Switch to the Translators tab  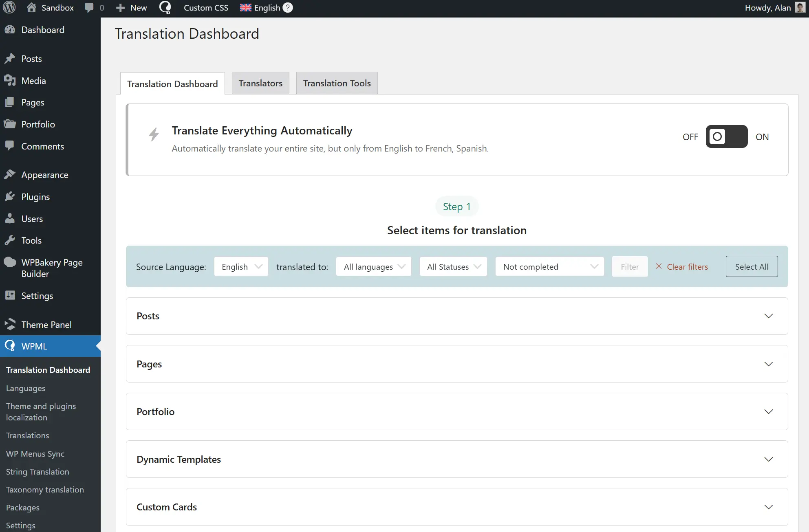pos(260,83)
